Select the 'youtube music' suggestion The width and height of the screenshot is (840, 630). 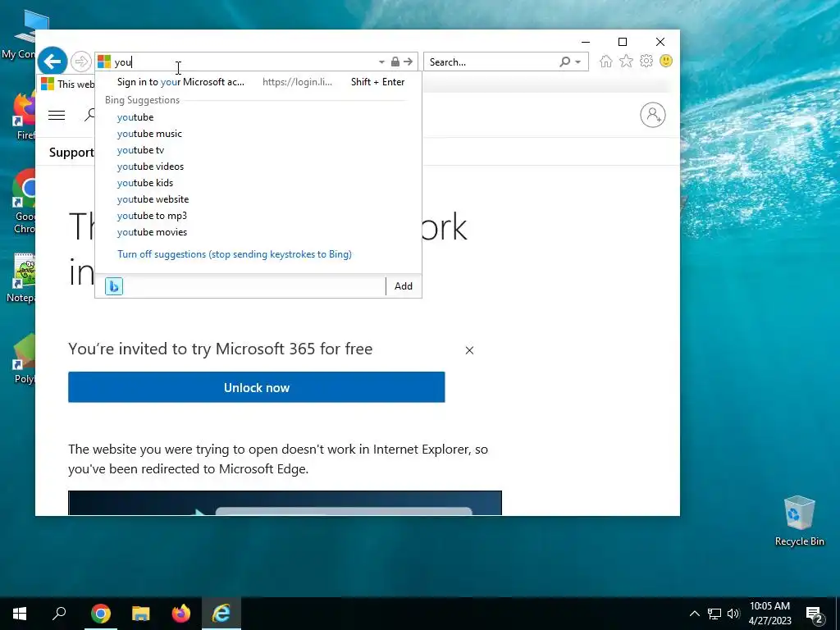click(x=258, y=134)
